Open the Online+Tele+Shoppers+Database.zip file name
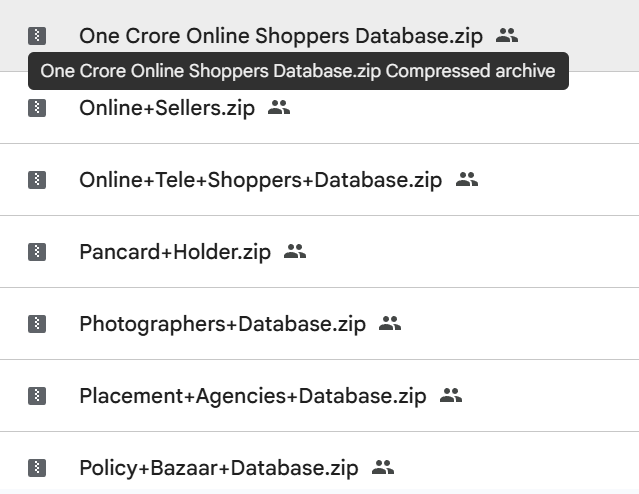Screen dimensions: 639x494 pos(260,180)
